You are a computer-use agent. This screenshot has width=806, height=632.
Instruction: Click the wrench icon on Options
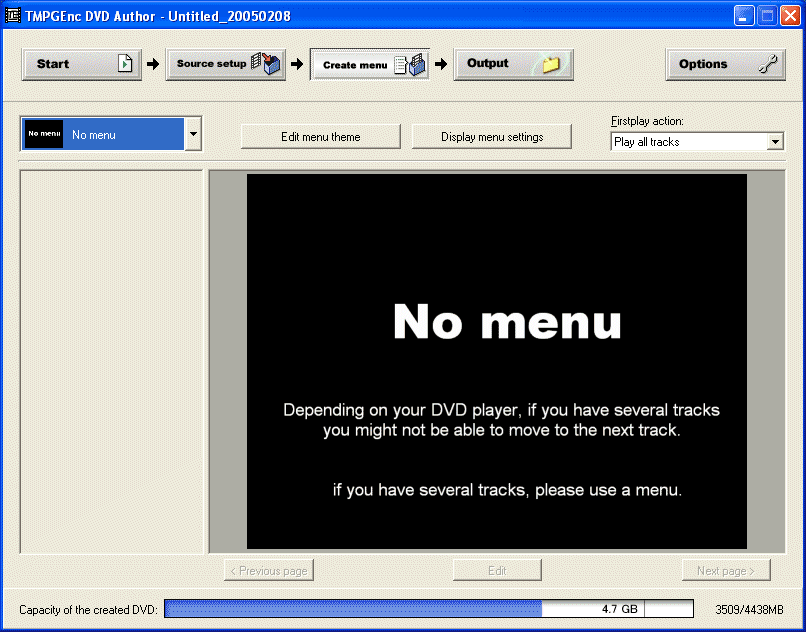768,64
